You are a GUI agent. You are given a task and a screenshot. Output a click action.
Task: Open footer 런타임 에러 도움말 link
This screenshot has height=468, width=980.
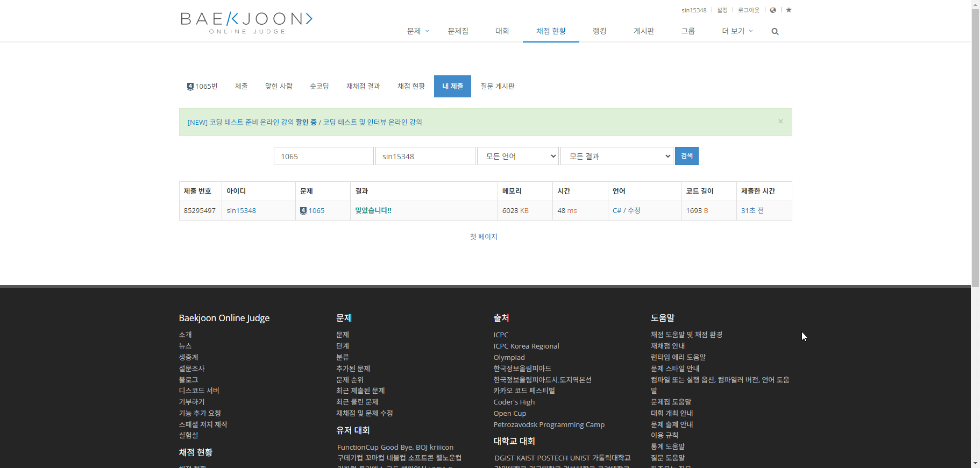pos(678,357)
